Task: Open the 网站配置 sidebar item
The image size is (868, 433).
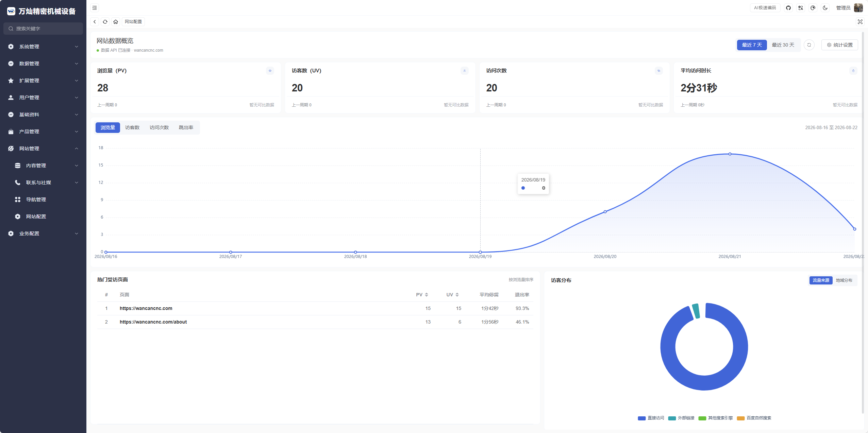Action: [43, 216]
